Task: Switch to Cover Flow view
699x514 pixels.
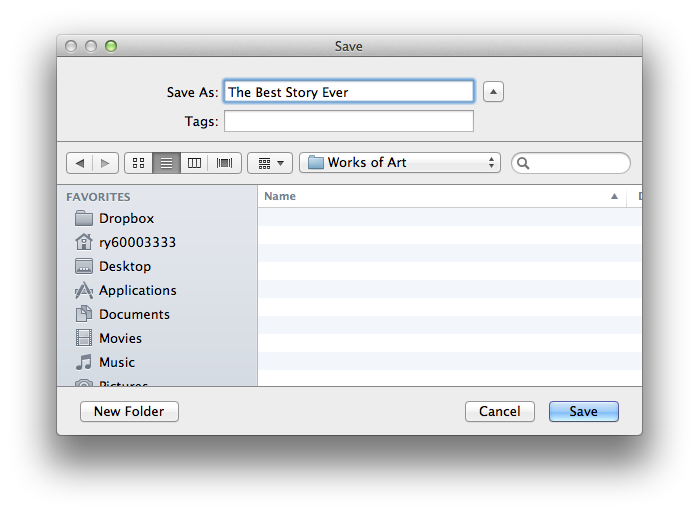Action: 225,163
